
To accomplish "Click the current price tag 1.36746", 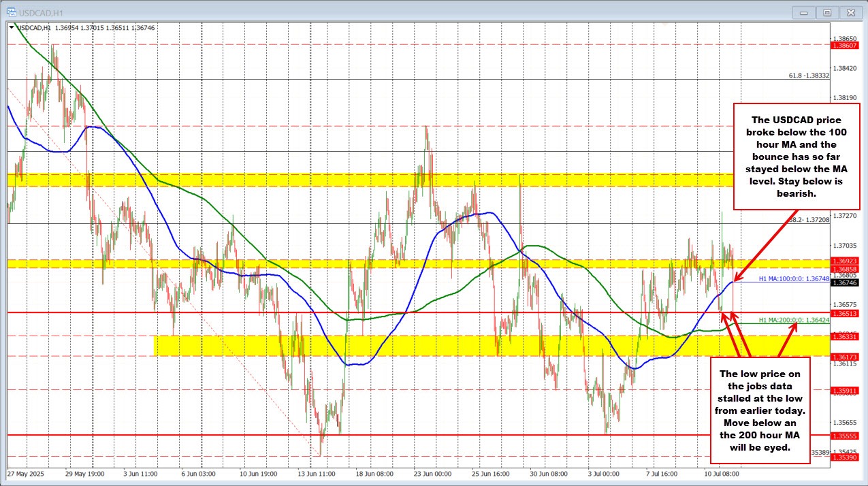I will tap(844, 282).
